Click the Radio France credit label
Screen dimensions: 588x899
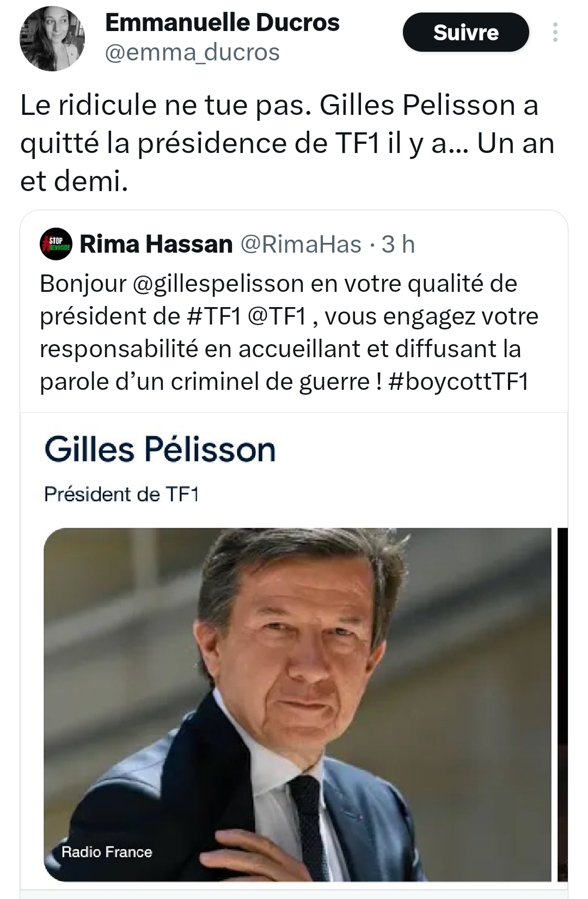tap(107, 852)
